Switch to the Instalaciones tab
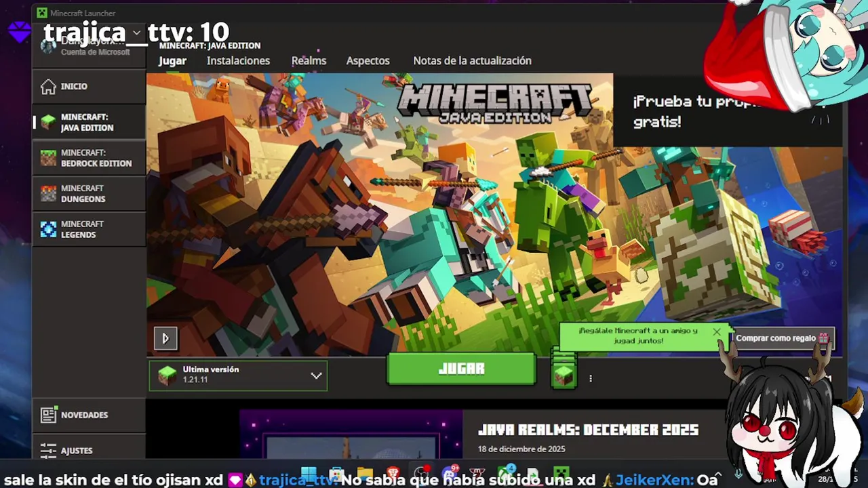Image resolution: width=868 pixels, height=488 pixels. [x=238, y=60]
